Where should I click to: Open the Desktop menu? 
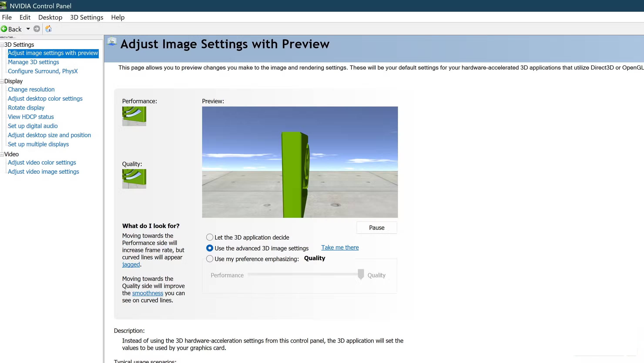coord(50,17)
